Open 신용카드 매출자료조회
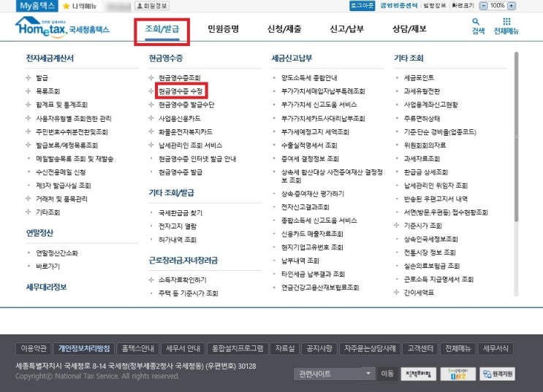Image resolution: width=543 pixels, height=392 pixels. pyautogui.click(x=312, y=234)
